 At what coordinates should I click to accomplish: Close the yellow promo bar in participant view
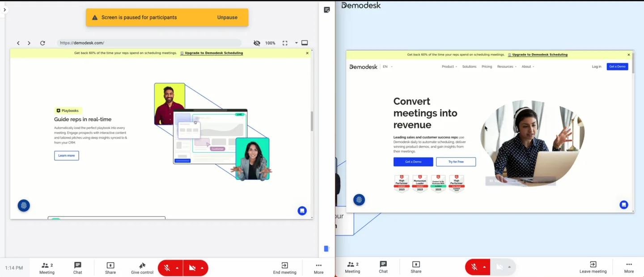[x=628, y=55]
